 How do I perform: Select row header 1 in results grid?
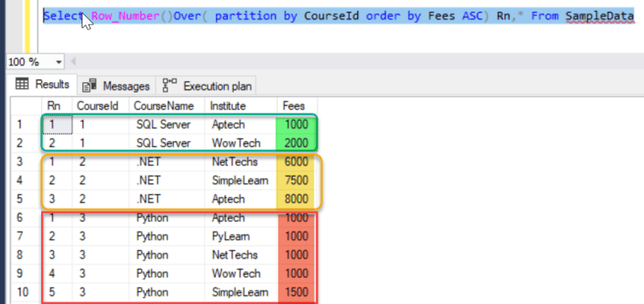[x=26, y=124]
